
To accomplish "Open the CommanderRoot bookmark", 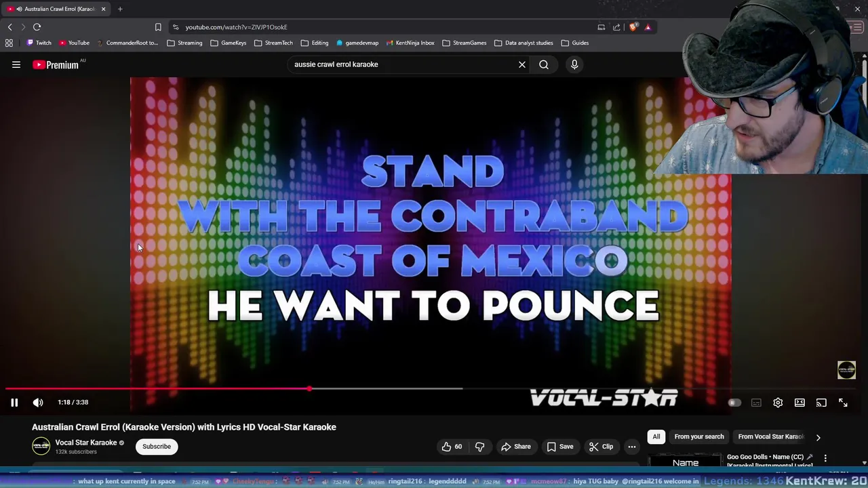I will 127,43.
